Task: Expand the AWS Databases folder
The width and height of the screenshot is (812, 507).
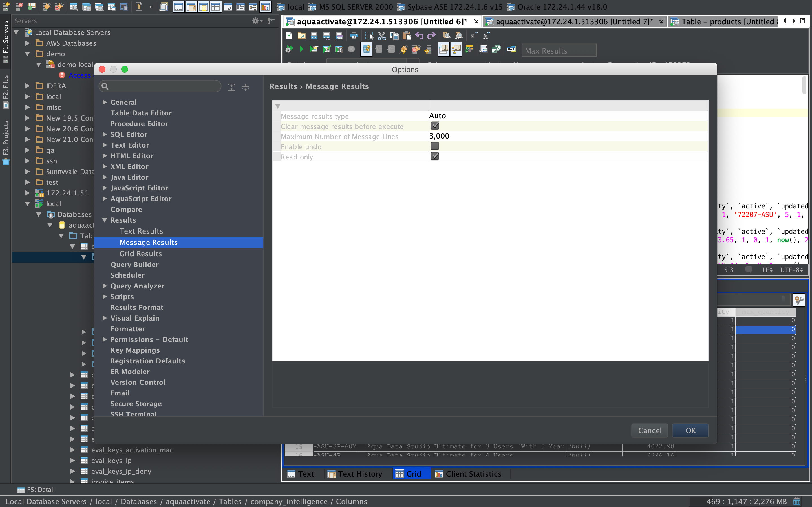Action: (x=28, y=43)
